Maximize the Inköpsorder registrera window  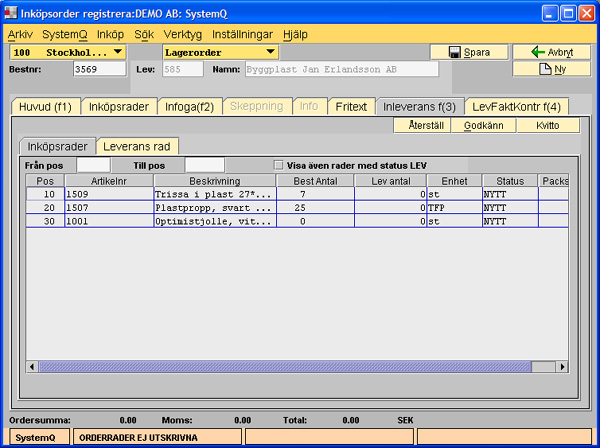[x=568, y=14]
